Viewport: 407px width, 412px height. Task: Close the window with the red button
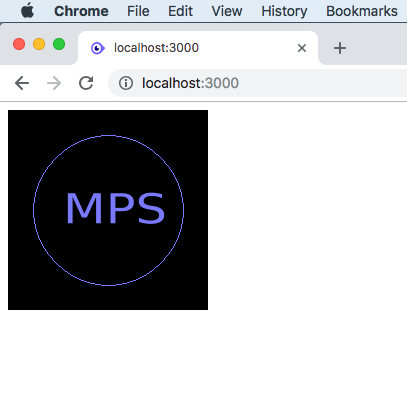click(19, 44)
